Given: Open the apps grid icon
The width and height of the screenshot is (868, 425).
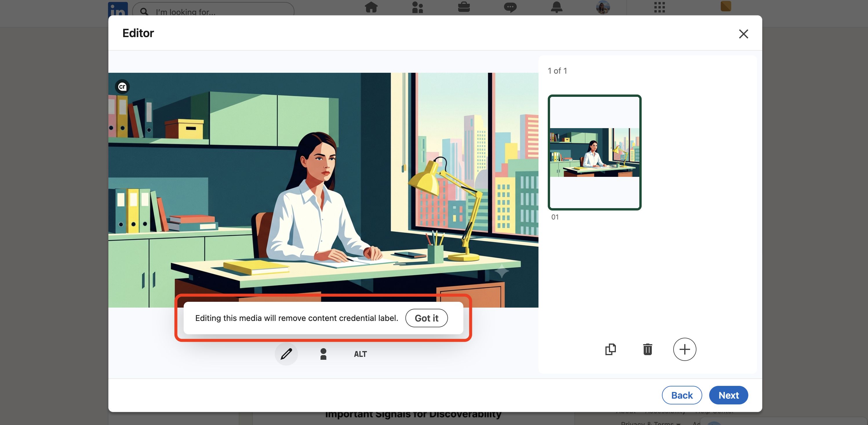Looking at the screenshot, I should (x=659, y=7).
